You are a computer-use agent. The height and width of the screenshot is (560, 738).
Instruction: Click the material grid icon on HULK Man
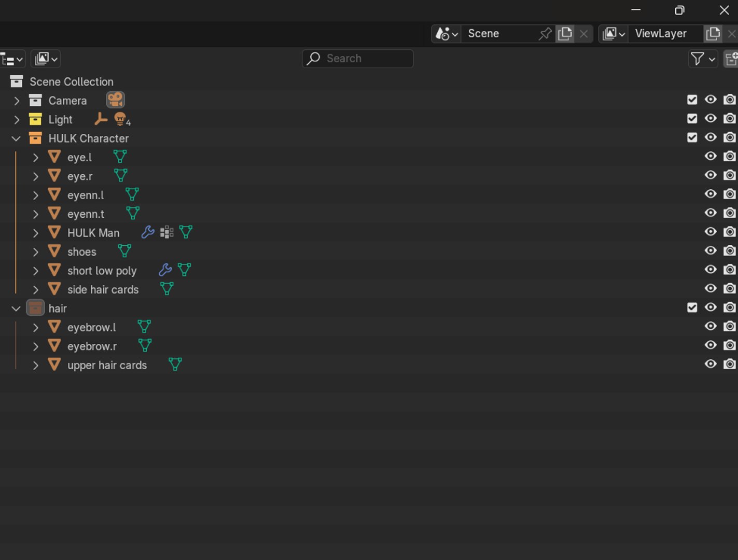tap(166, 232)
